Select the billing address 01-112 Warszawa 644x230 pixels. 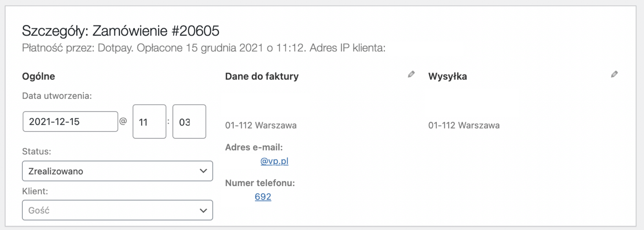coord(261,125)
